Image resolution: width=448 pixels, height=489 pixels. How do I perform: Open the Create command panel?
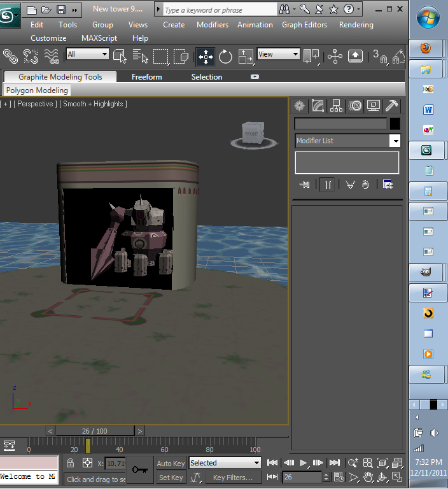pyautogui.click(x=299, y=106)
